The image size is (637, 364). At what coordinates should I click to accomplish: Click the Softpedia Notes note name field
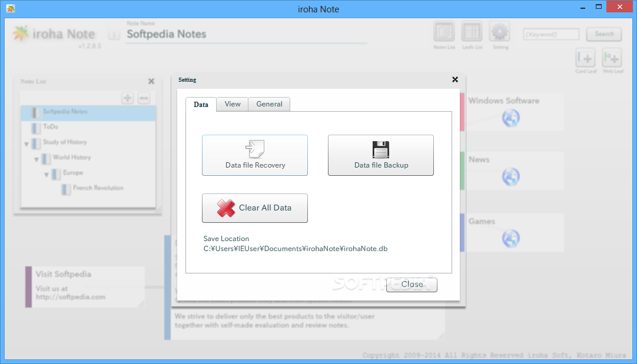click(246, 34)
